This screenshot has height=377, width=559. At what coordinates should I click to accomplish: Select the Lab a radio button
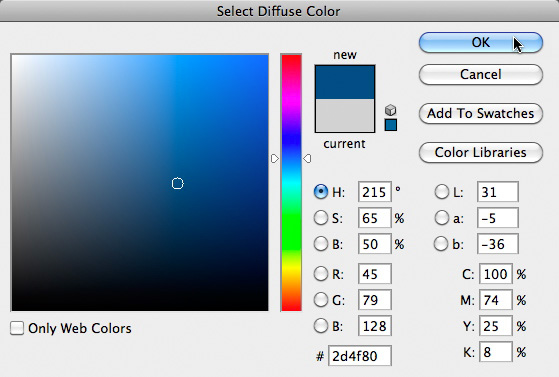(x=442, y=218)
